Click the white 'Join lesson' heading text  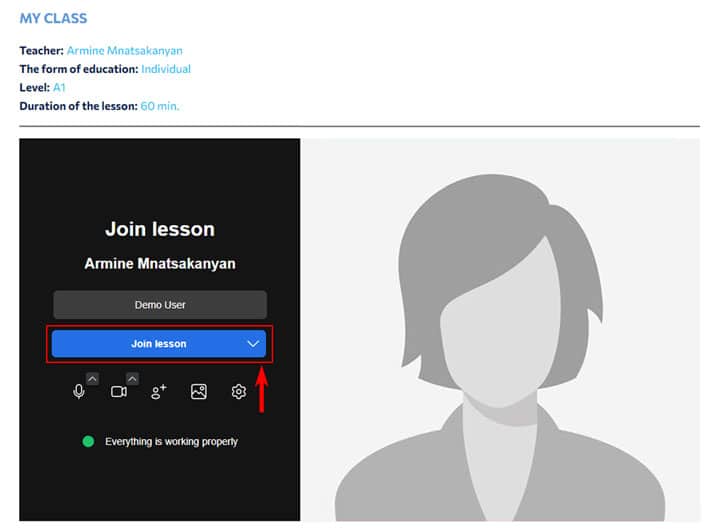pyautogui.click(x=160, y=229)
